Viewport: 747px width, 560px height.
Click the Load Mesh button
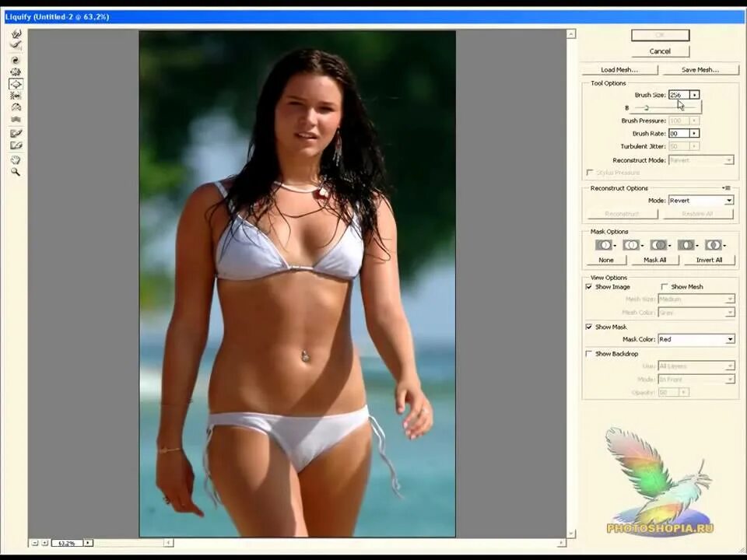click(x=619, y=69)
